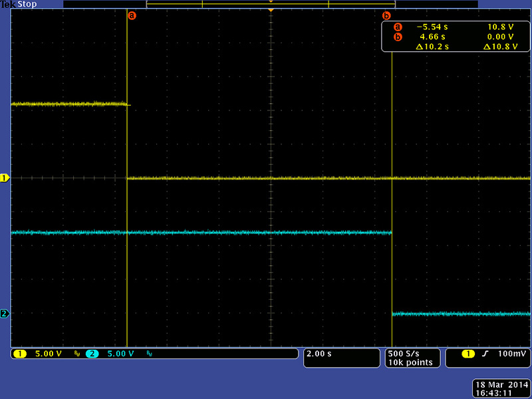
Task: Select the orange trigger position marker
Action: pyautogui.click(x=271, y=11)
